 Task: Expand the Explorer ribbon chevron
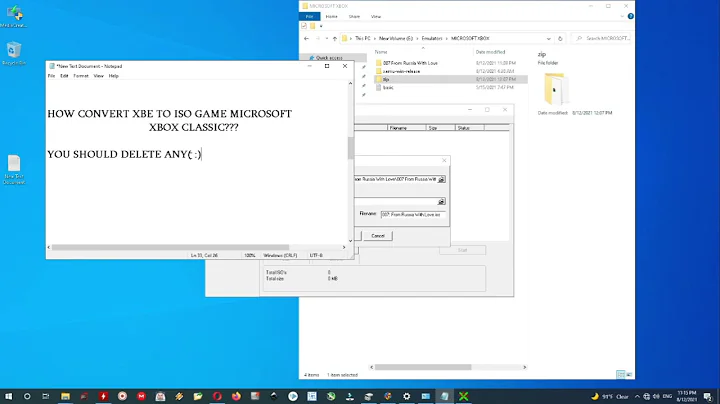pyautogui.click(x=622, y=16)
